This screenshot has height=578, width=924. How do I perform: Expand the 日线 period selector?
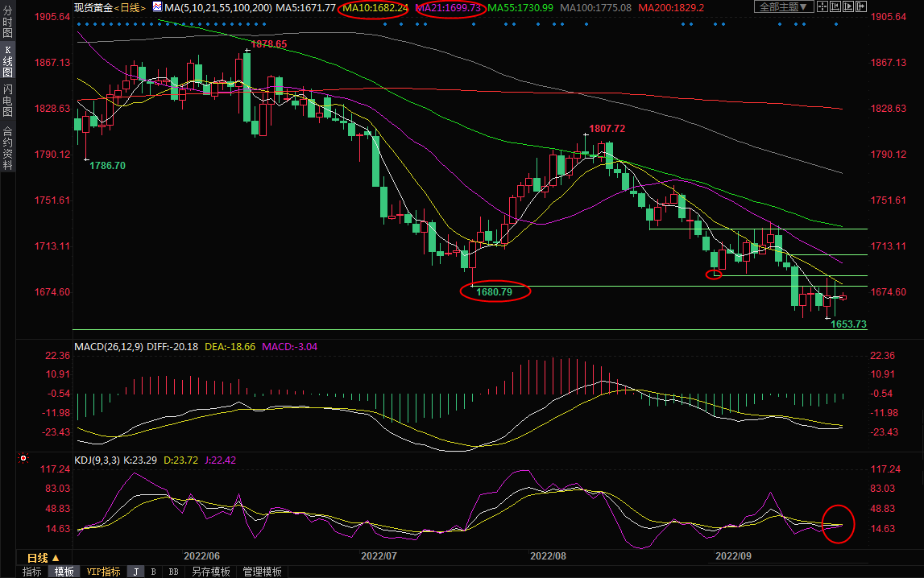click(x=43, y=557)
